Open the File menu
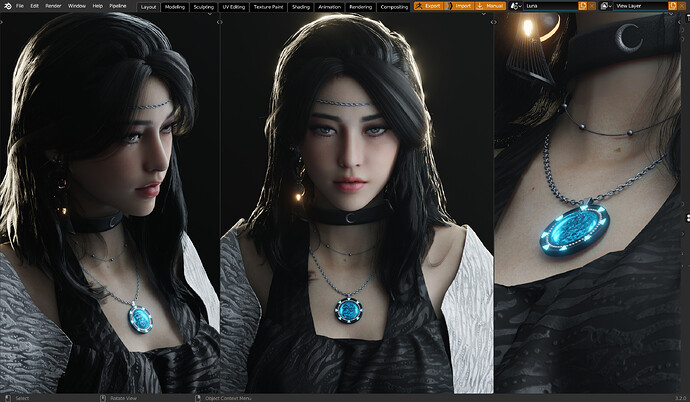This screenshot has width=690, height=402. [20, 6]
